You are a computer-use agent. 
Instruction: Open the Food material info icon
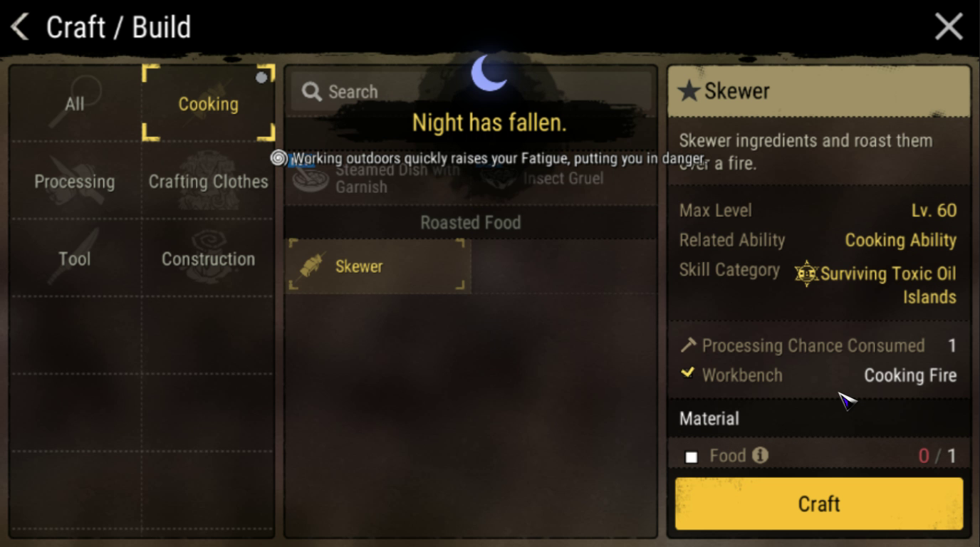760,454
